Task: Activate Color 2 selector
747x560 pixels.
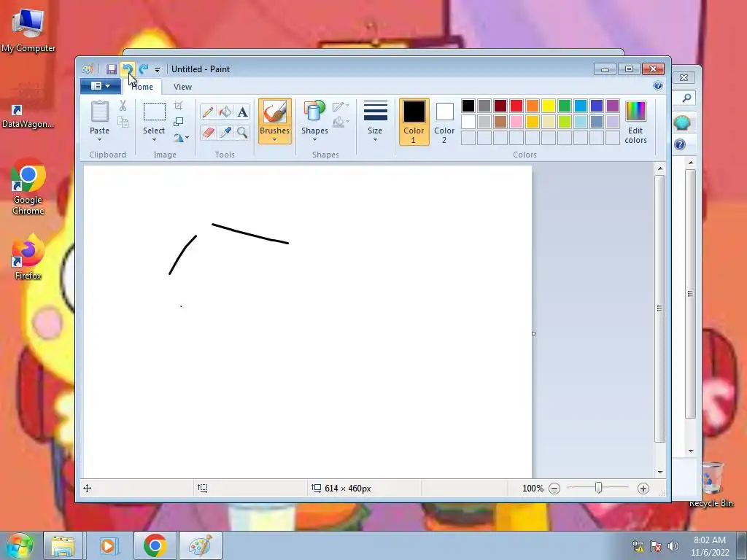Action: [444, 122]
